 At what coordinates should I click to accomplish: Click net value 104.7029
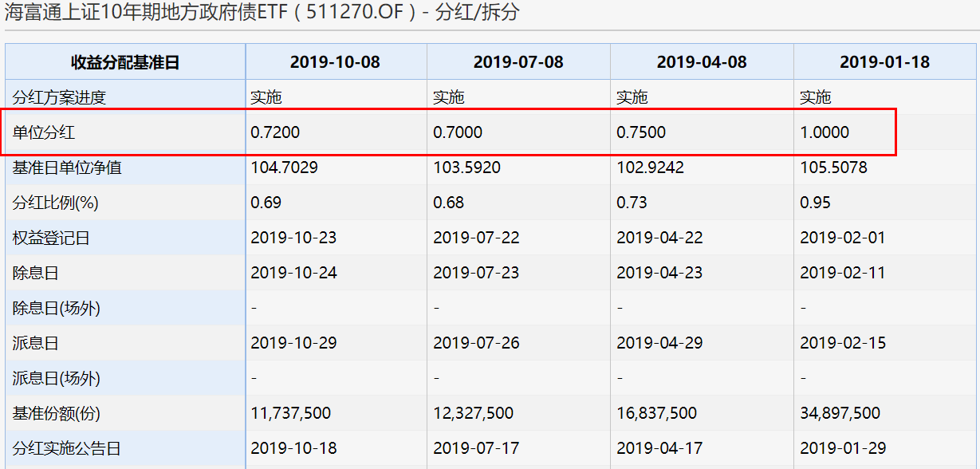click(x=284, y=167)
